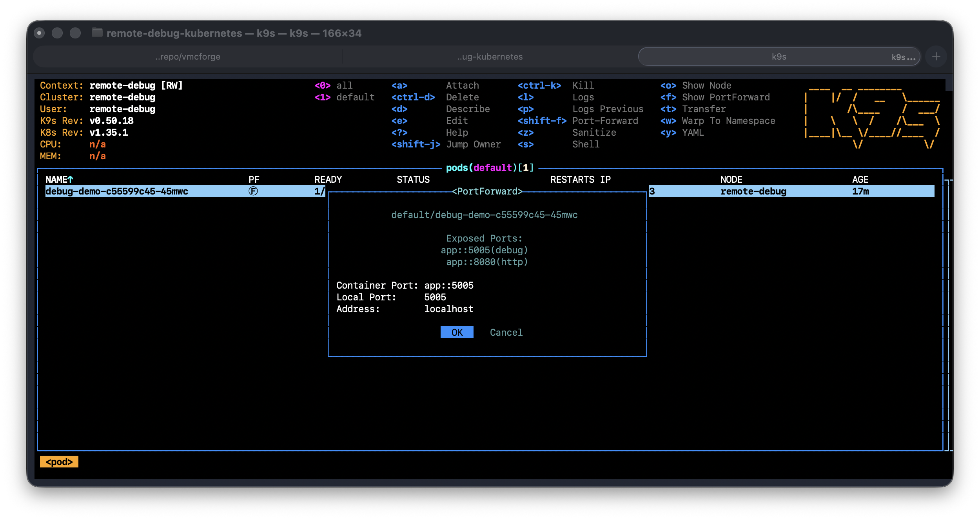Open a new terminal tab with plus
980x520 pixels.
coord(936,56)
